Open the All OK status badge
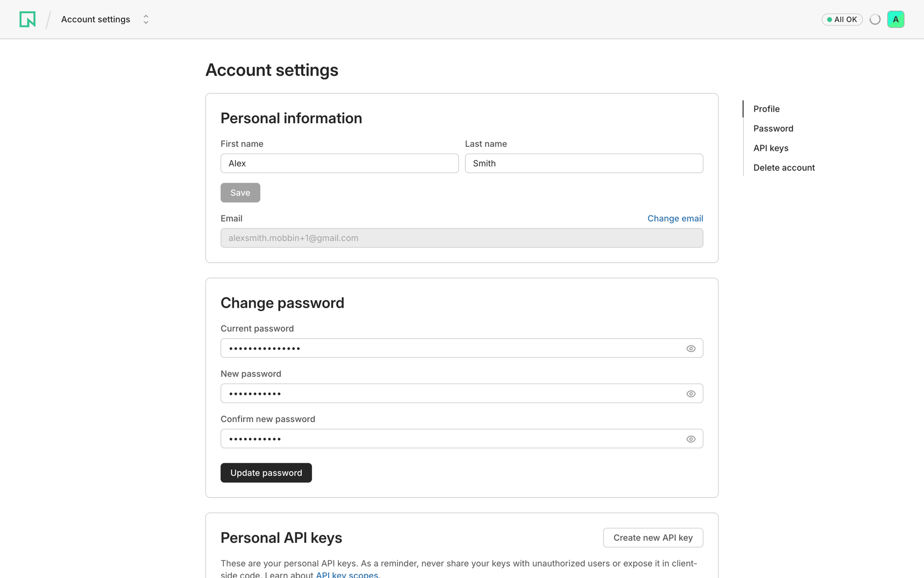924x578 pixels. (x=842, y=19)
